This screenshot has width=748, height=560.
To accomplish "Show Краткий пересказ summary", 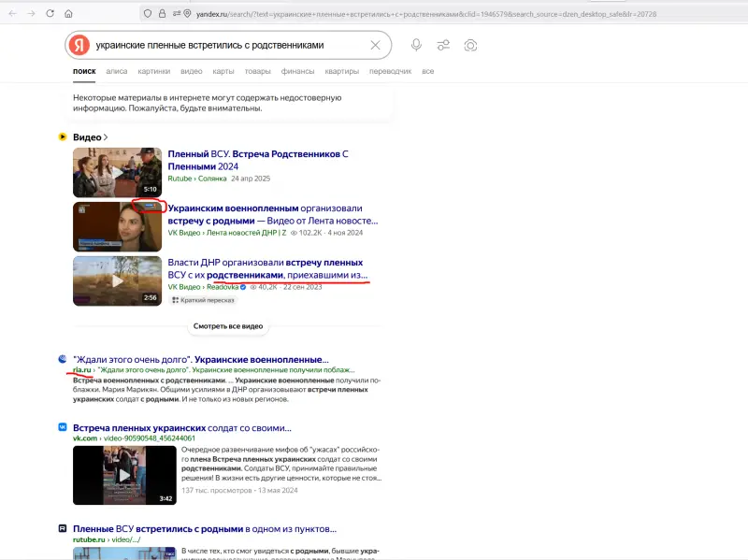I will 203,300.
